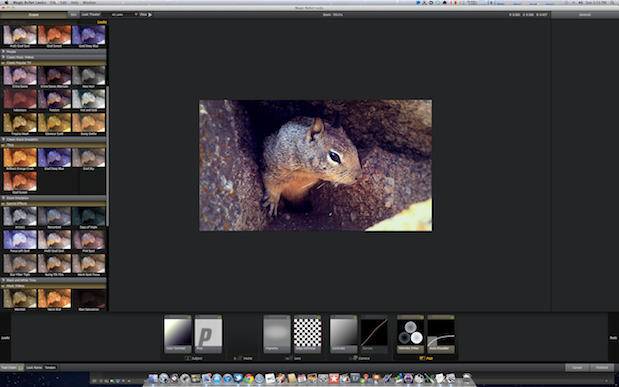619x387 pixels.
Task: Disable the Edge Softness tool's enable dot
Action: (x=319, y=317)
